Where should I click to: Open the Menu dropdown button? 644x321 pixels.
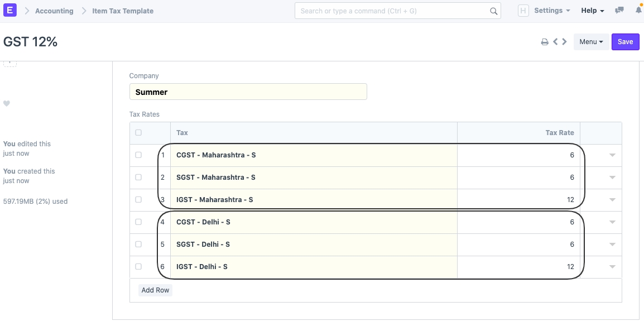point(591,42)
